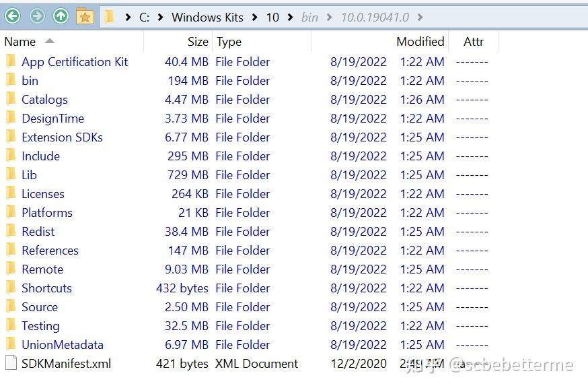Click folder icon next to Include
The image size is (588, 388).
point(11,156)
